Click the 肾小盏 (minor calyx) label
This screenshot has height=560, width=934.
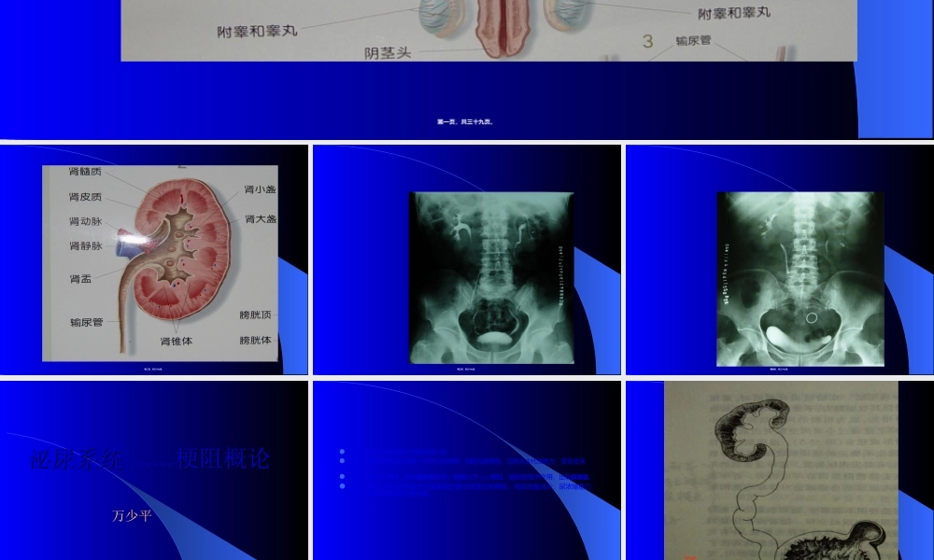click(261, 191)
